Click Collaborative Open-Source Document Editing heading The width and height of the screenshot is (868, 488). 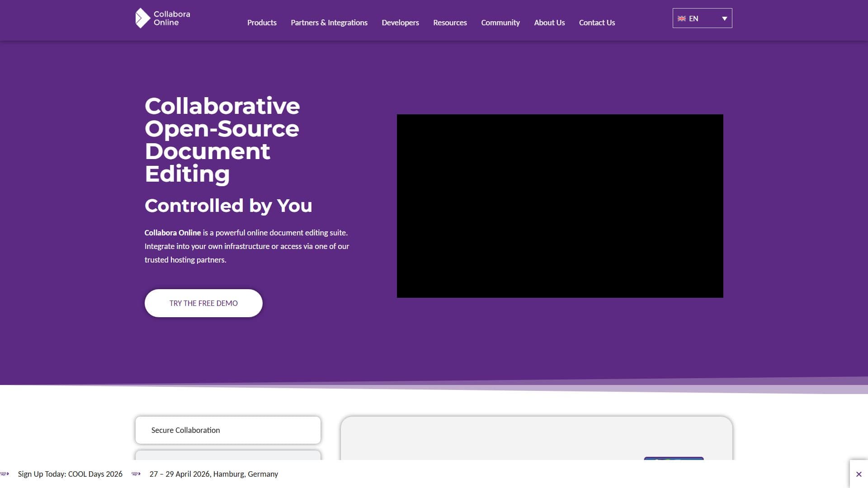click(222, 140)
